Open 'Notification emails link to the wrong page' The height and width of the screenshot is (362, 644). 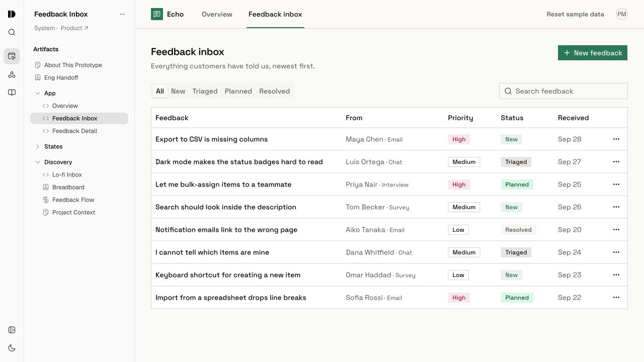click(x=226, y=230)
